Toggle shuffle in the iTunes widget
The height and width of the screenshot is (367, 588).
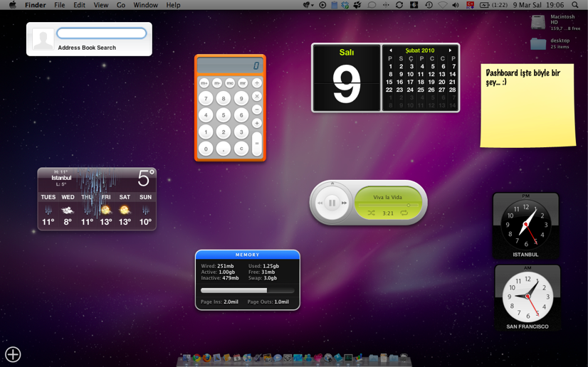[371, 213]
